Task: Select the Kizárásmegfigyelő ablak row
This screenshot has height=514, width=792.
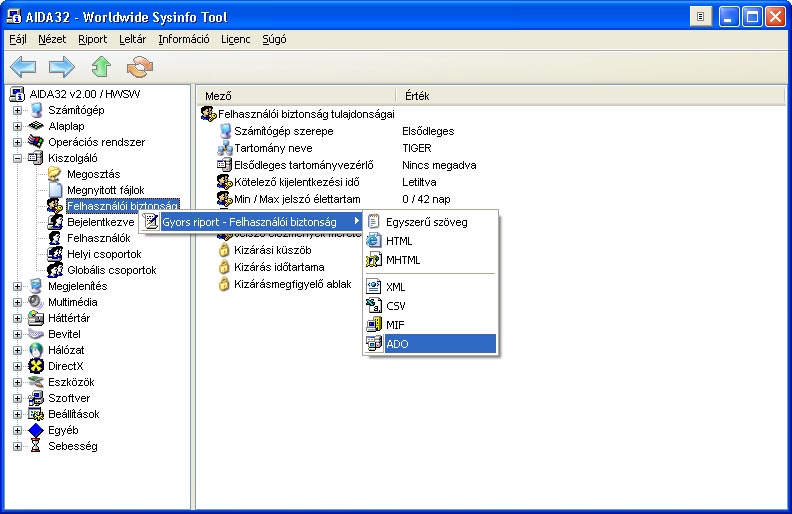Action: coord(292,284)
